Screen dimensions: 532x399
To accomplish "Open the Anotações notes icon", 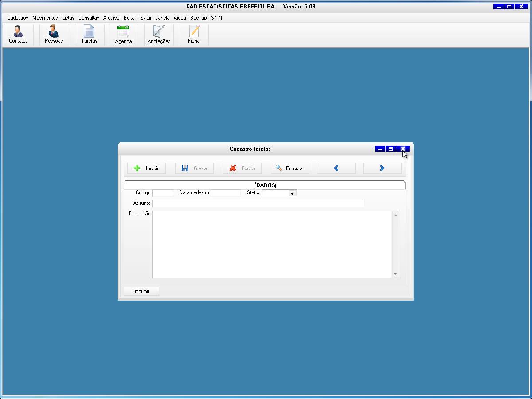I will pos(159,35).
